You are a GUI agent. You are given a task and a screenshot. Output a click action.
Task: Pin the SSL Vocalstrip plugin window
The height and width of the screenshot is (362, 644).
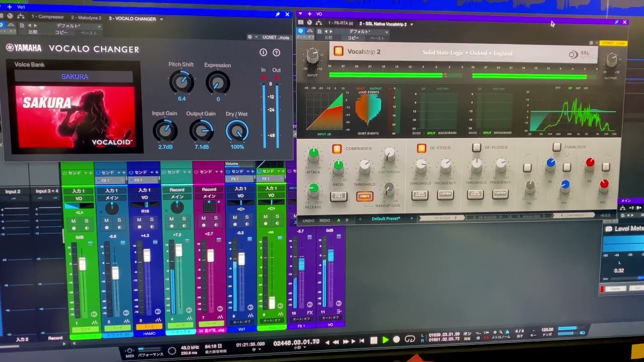[616, 22]
